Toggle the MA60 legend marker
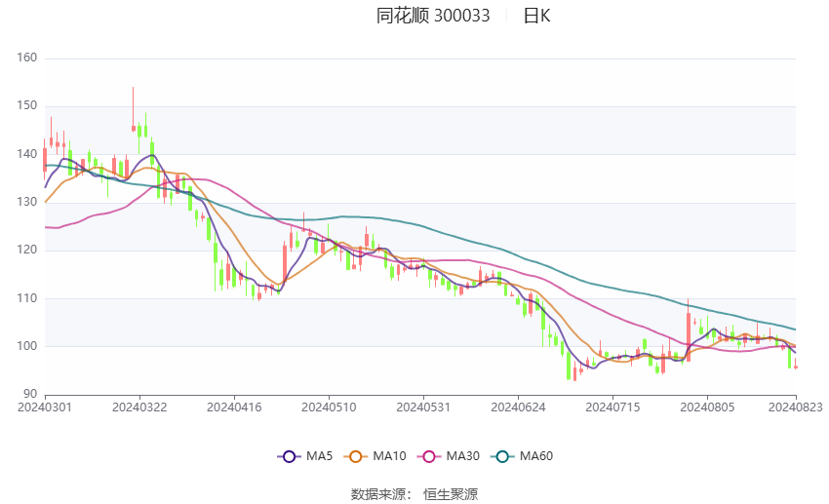This screenshot has width=829, height=504. coord(502,456)
